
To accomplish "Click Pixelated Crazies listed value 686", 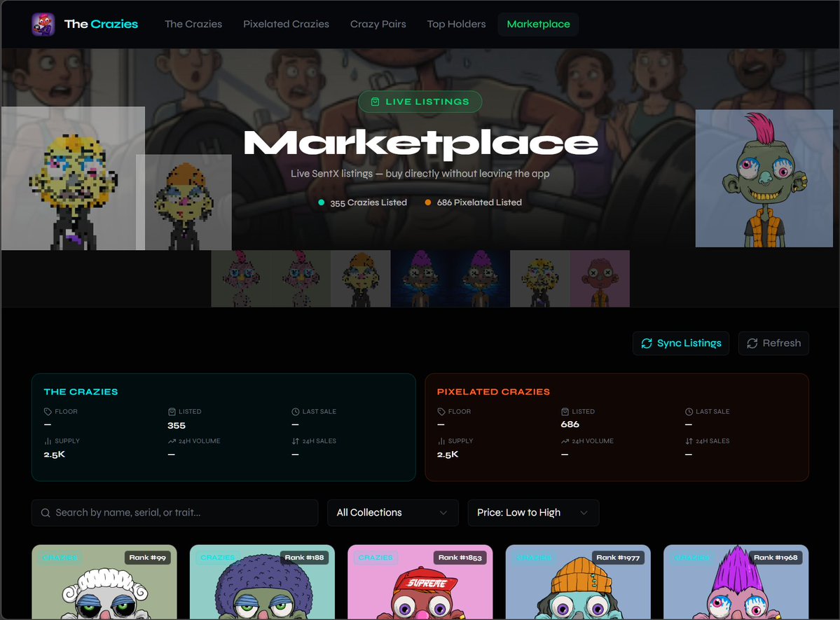I will 570,425.
